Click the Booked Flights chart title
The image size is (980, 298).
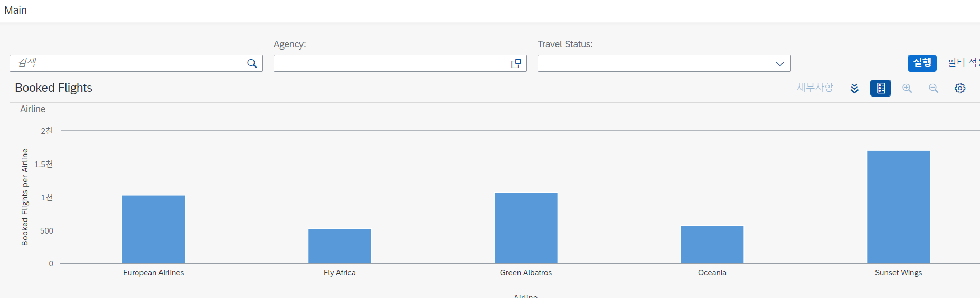54,88
